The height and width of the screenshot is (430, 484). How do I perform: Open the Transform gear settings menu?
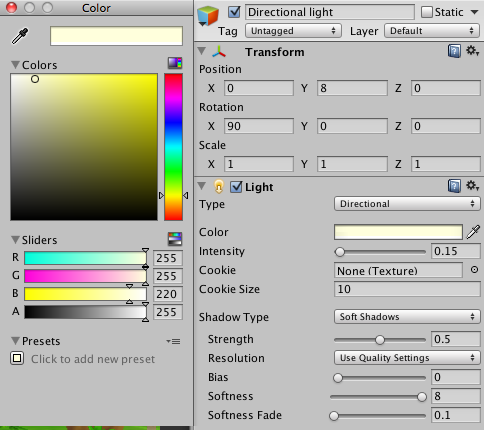pyautogui.click(x=472, y=51)
